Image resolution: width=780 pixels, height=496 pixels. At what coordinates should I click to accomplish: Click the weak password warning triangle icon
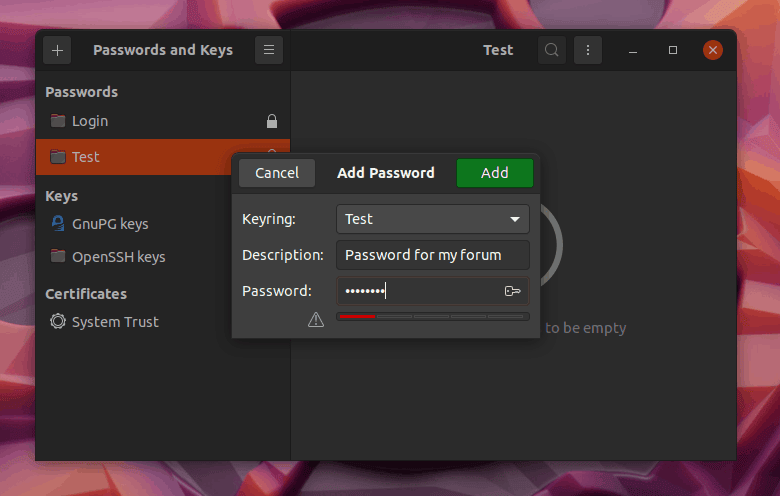[x=316, y=320]
